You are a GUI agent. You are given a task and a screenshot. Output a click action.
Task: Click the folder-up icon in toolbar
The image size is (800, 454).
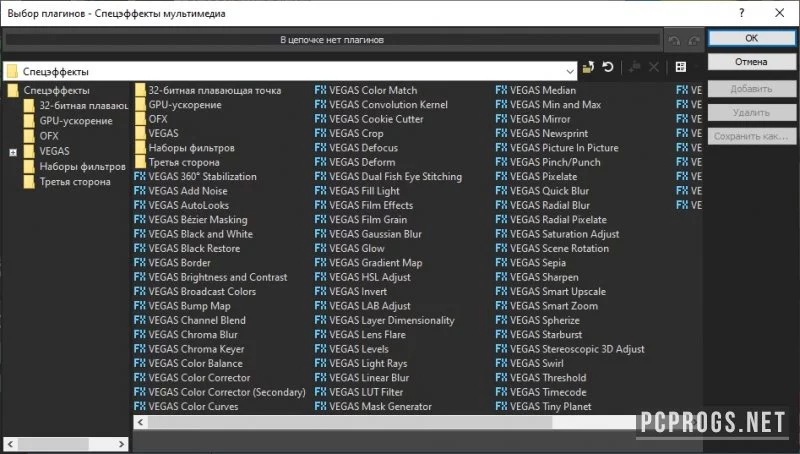tap(588, 67)
